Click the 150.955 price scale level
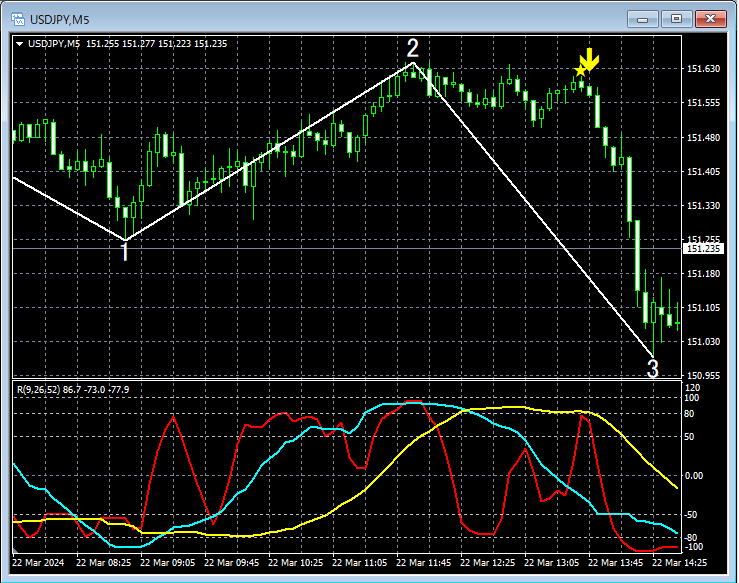The image size is (739, 583). point(703,376)
